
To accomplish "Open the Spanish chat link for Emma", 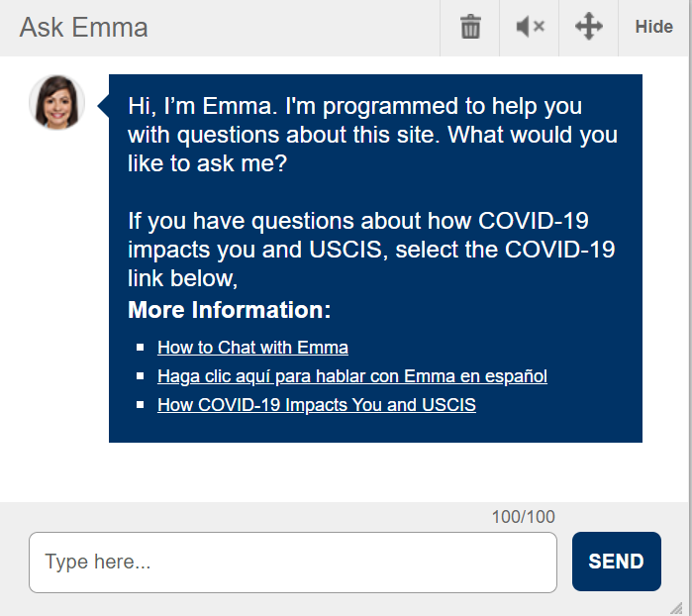I will (352, 376).
